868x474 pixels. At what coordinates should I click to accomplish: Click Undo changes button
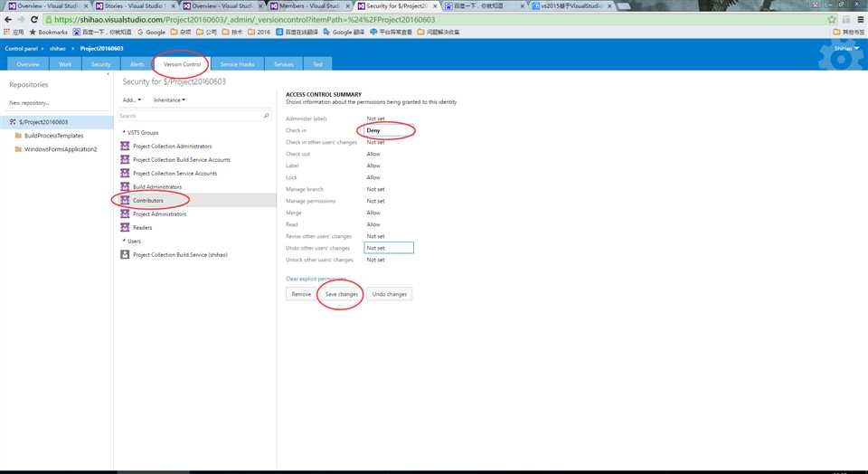point(389,294)
